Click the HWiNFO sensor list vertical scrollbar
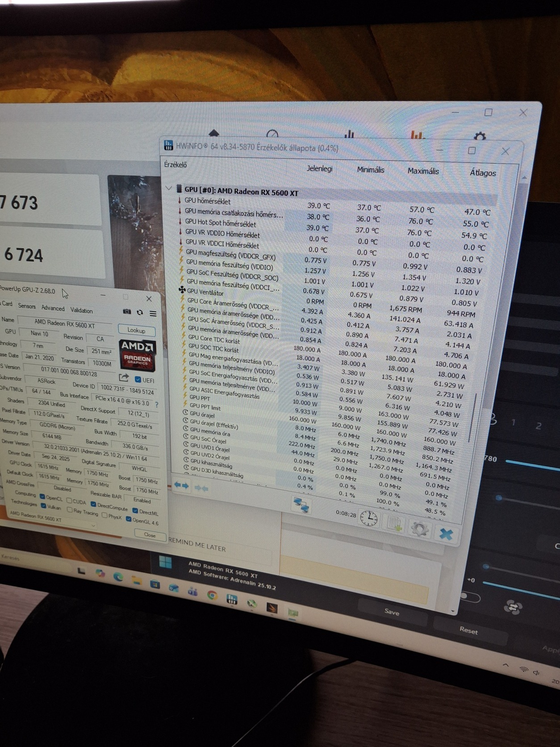The image size is (560, 747). 472,419
